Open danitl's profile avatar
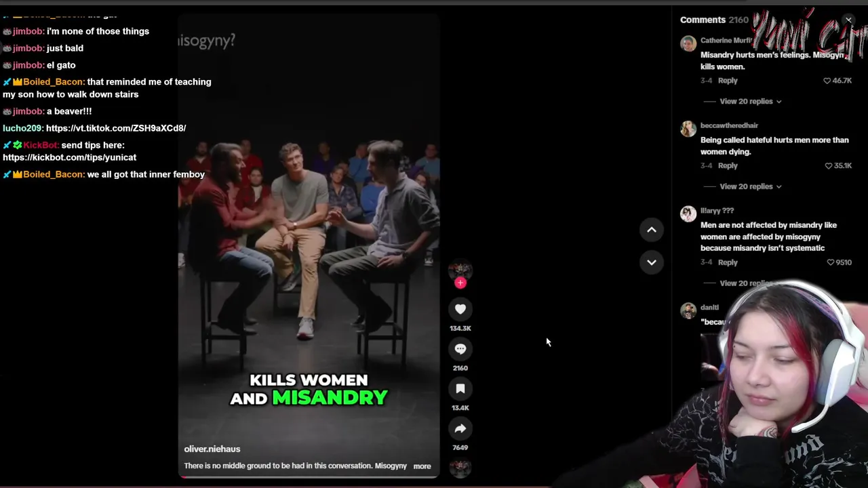This screenshot has height=488, width=868. 688,310
